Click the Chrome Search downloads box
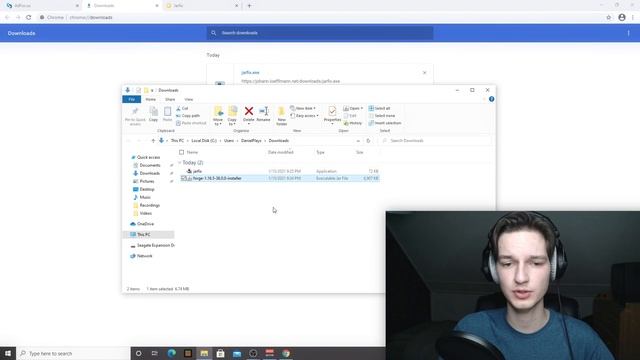This screenshot has width=640, height=360. click(320, 33)
